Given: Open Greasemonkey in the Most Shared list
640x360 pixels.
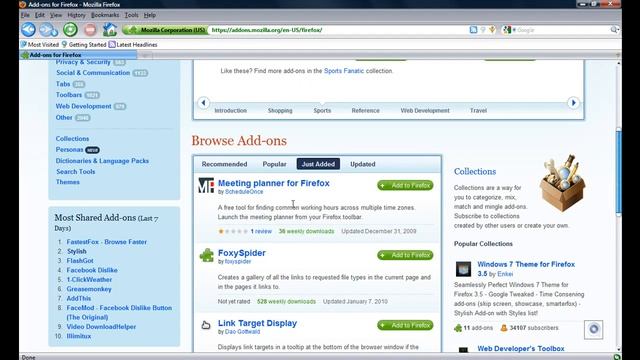Looking at the screenshot, I should 89,289.
